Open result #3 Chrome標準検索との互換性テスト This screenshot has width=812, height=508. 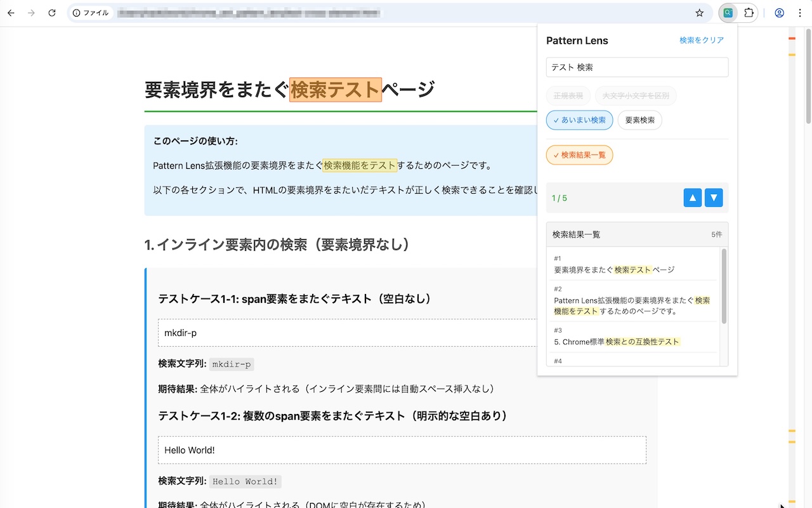click(x=634, y=337)
